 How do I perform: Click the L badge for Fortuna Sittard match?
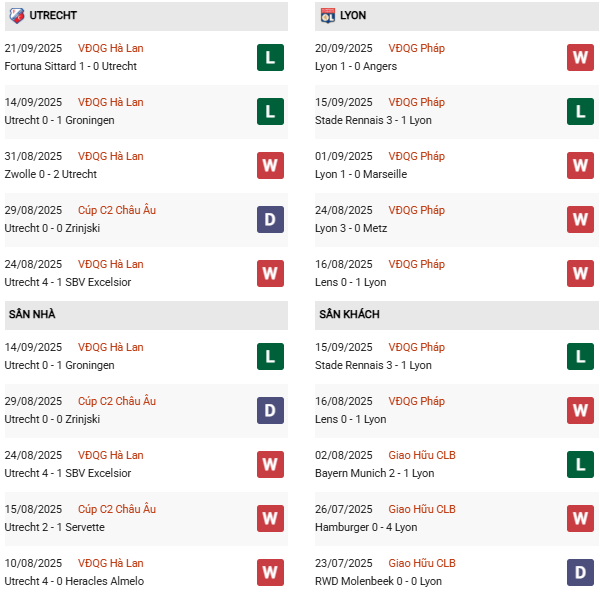pos(270,57)
